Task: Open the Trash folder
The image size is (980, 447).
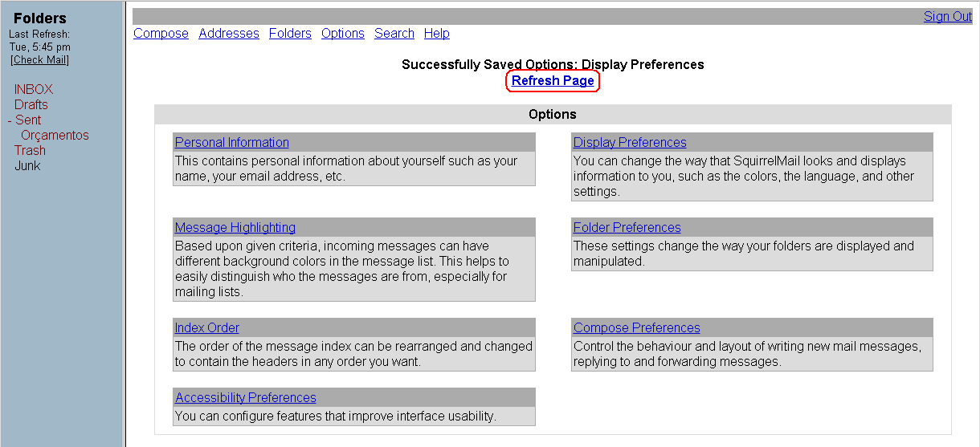Action: (x=30, y=150)
